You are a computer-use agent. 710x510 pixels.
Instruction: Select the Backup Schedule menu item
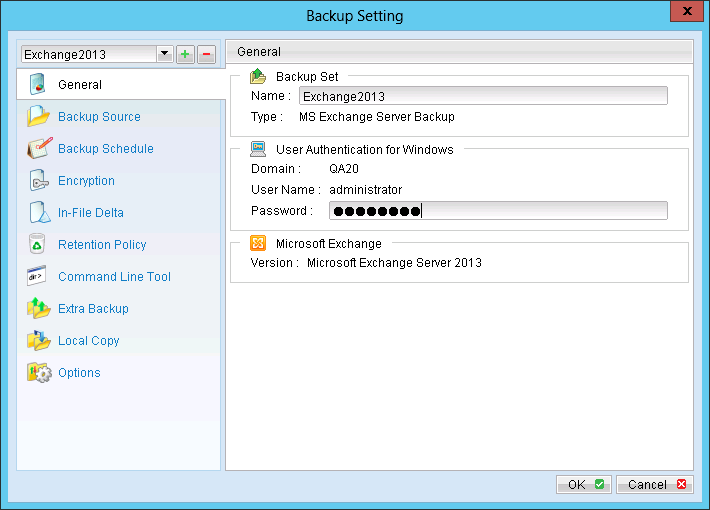pyautogui.click(x=105, y=149)
